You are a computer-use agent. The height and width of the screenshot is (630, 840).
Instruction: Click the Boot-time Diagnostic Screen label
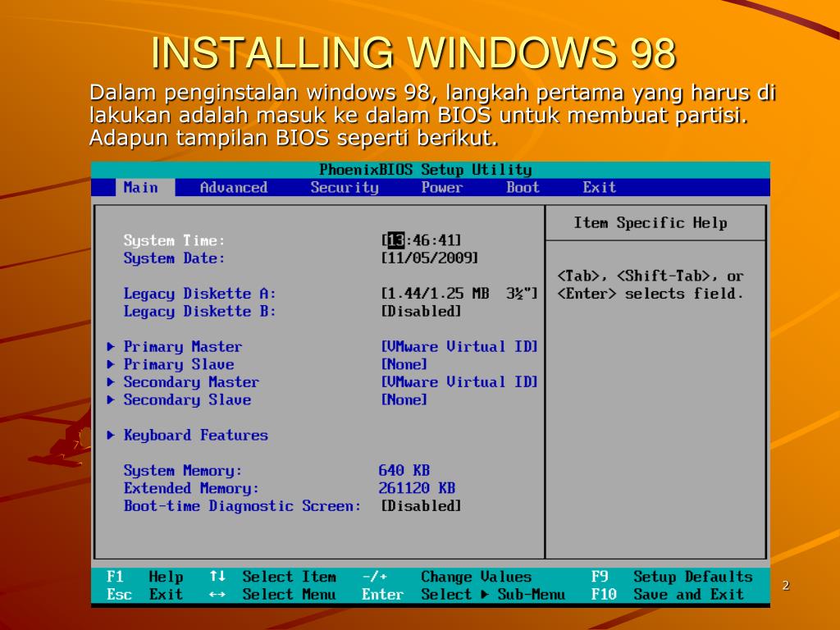243,505
